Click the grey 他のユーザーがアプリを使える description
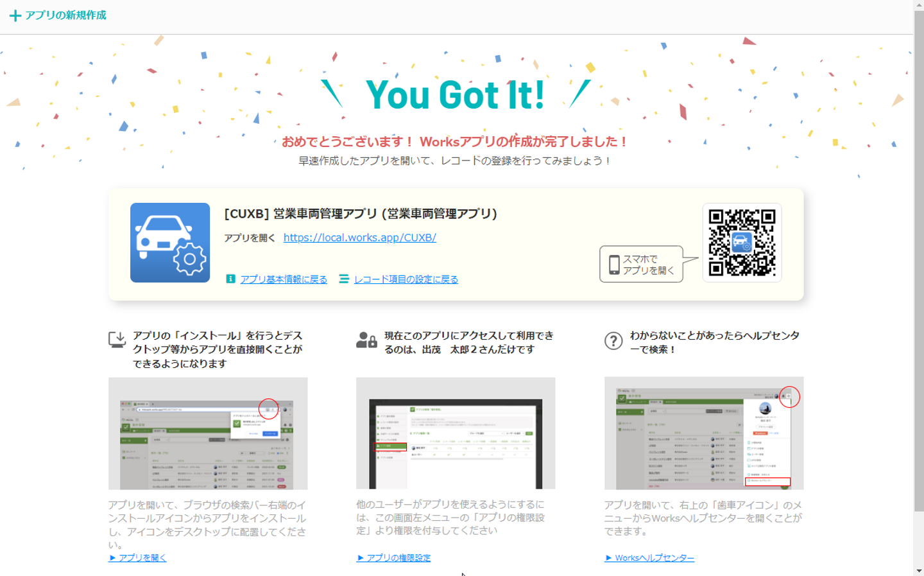924x576 pixels. (x=450, y=518)
